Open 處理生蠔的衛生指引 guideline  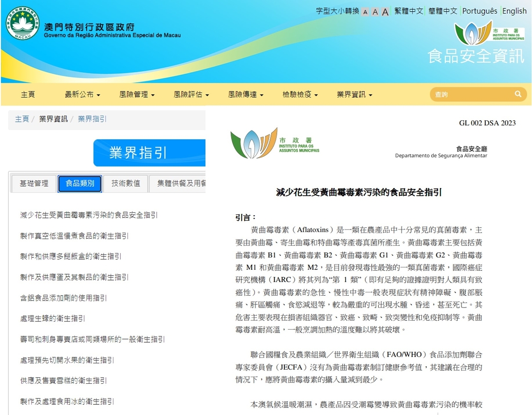pyautogui.click(x=53, y=319)
